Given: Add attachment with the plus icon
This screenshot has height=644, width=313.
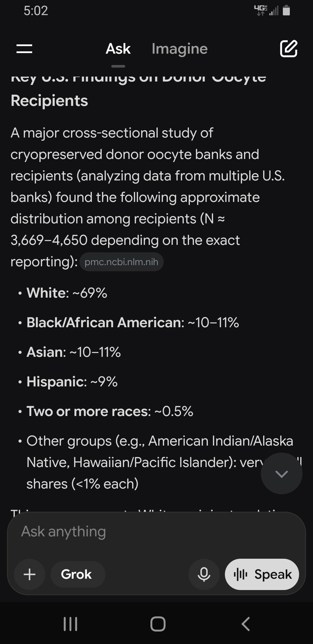Looking at the screenshot, I should point(30,574).
